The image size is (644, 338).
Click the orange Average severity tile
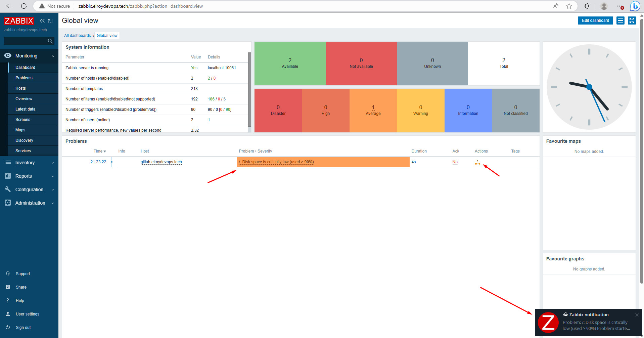pyautogui.click(x=373, y=111)
